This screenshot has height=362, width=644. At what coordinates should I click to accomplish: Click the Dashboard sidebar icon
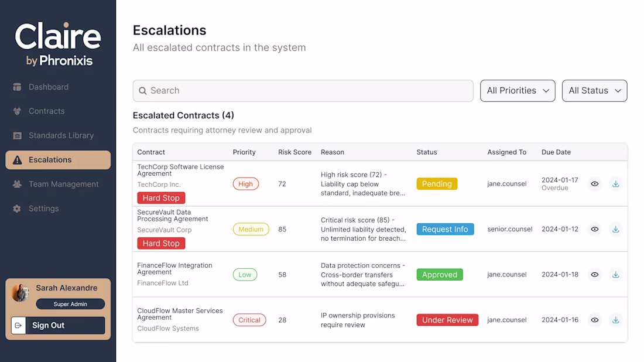pos(17,87)
